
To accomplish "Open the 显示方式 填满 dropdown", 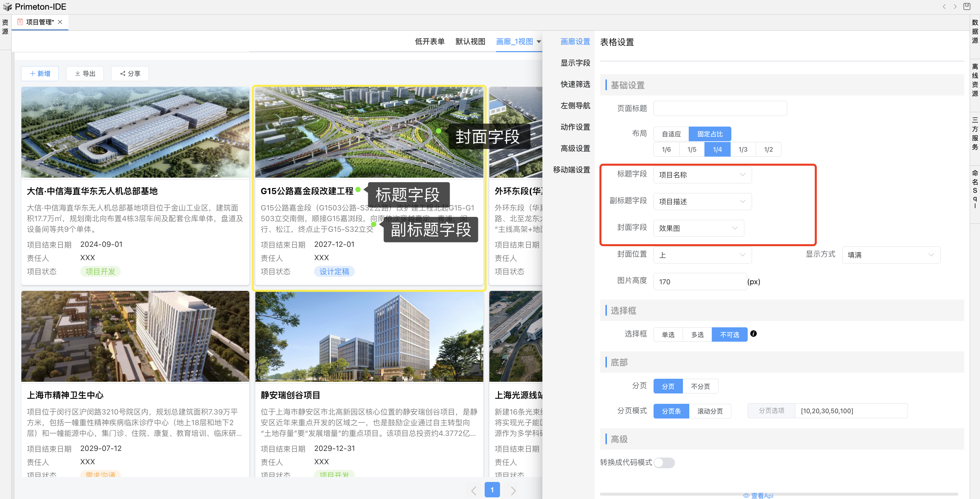I will 891,255.
